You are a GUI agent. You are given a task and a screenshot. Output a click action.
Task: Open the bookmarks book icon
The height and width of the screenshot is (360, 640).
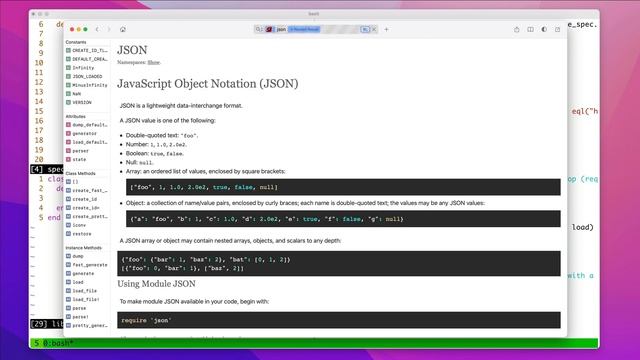pos(530,29)
